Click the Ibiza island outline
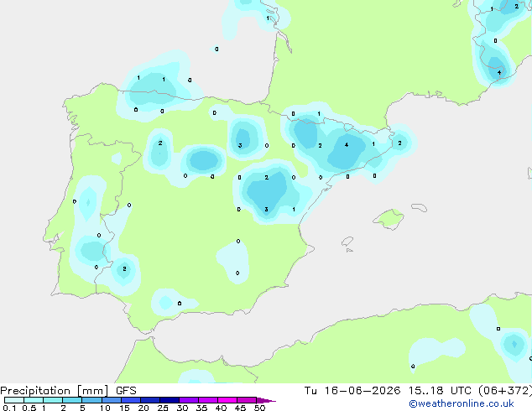Image resolution: width=532 pixels, height=411 pixels. click(x=347, y=242)
